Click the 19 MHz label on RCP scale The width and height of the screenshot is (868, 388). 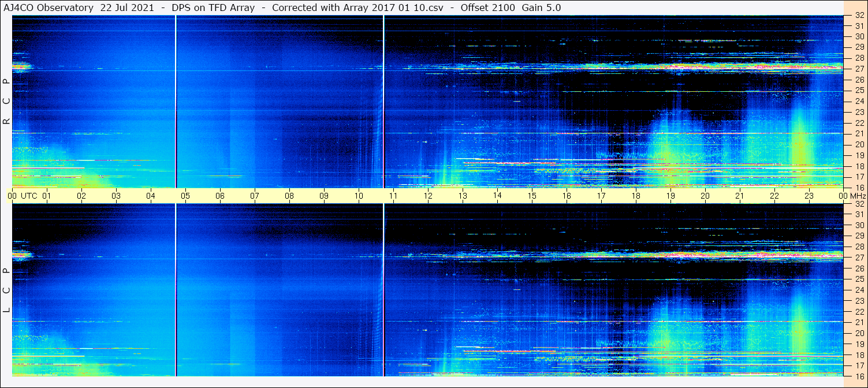pos(859,155)
